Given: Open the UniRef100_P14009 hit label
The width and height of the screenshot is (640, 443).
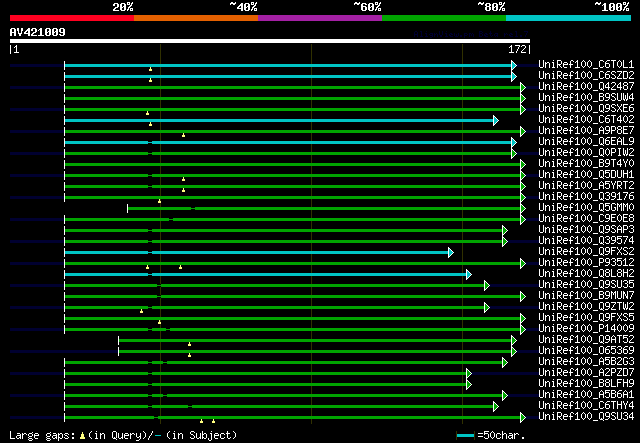Looking at the screenshot, I should pos(572,329).
